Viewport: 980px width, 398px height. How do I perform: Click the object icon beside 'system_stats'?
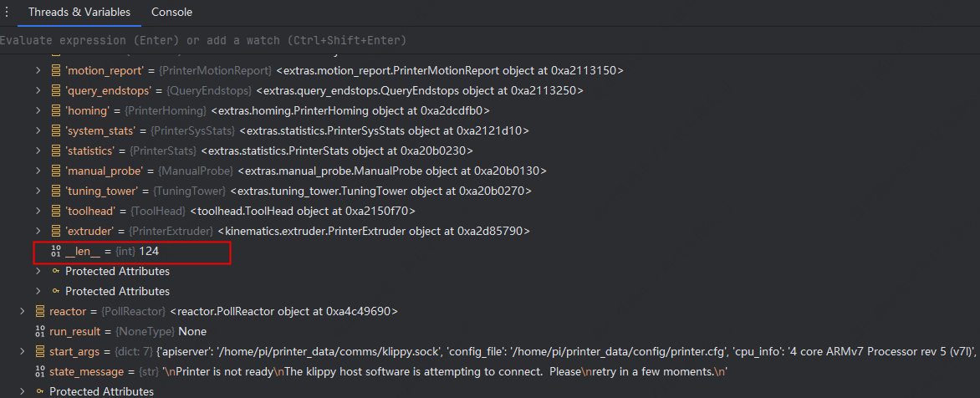coord(56,130)
